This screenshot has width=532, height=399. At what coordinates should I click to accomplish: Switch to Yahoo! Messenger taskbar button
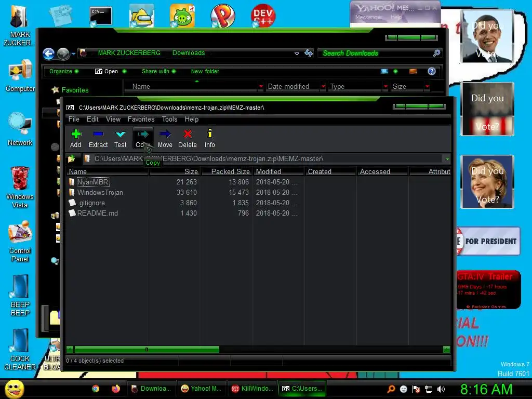201,389
